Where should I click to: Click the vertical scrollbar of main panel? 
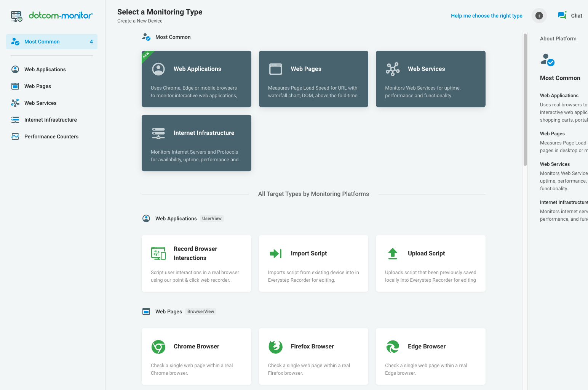click(525, 99)
